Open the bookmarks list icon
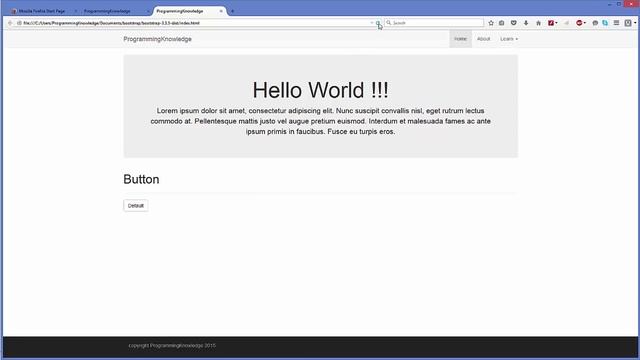This screenshot has width=640, height=360. (502, 23)
